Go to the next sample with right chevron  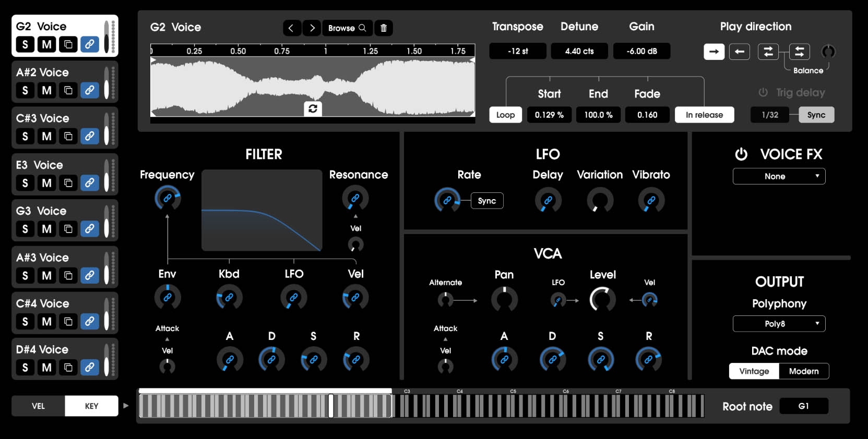point(312,28)
